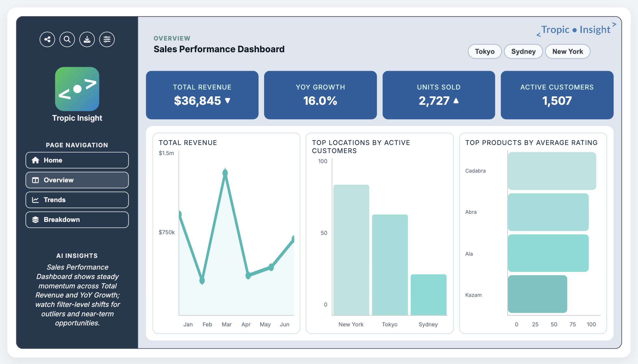The image size is (638, 364).
Task: Click the Trends line-chart icon
Action: (x=36, y=200)
